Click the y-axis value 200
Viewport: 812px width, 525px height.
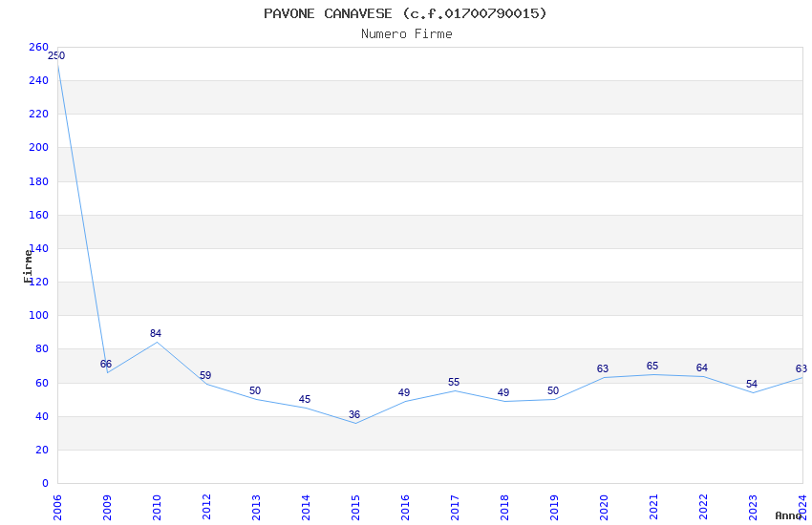38,147
